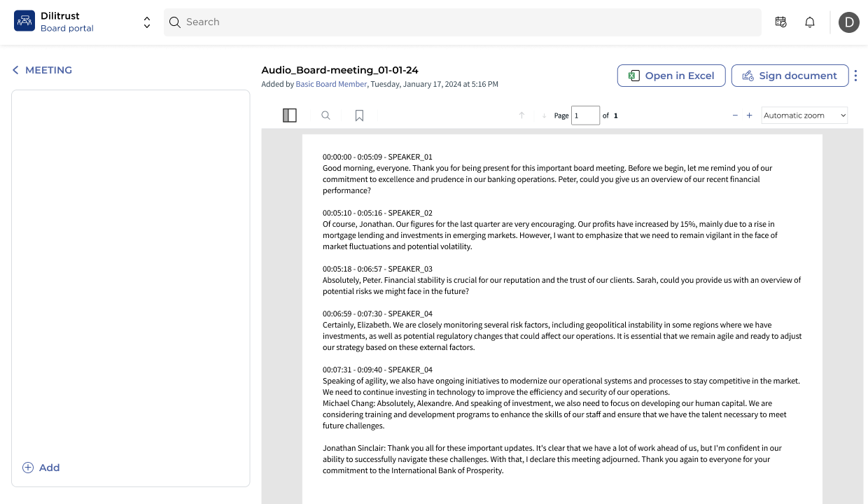
Task: Open find in document search
Action: [325, 115]
